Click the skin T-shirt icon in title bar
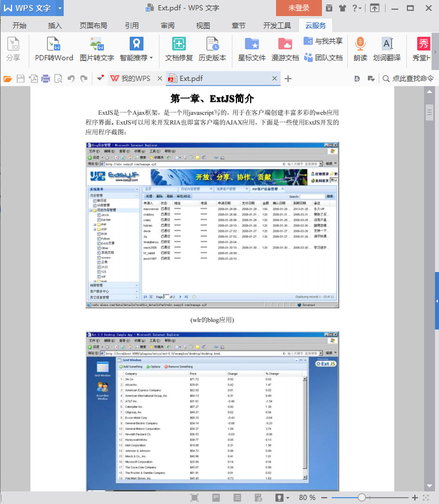 click(x=343, y=8)
